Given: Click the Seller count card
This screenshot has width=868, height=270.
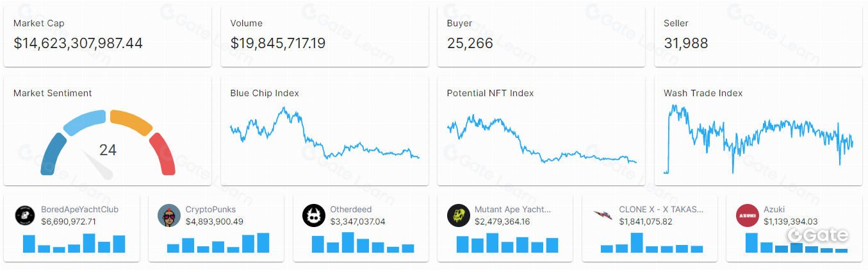Looking at the screenshot, I should pos(758,36).
